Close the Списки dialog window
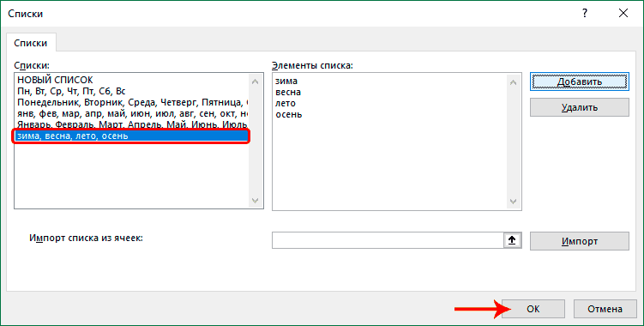The height and width of the screenshot is (326, 644). coord(623,14)
